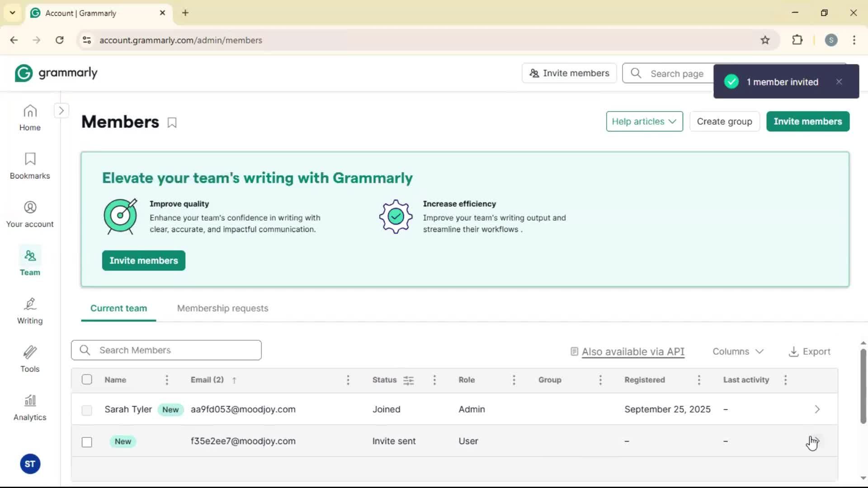Image resolution: width=868 pixels, height=488 pixels.
Task: Open the Writing sidebar section
Action: (30, 310)
